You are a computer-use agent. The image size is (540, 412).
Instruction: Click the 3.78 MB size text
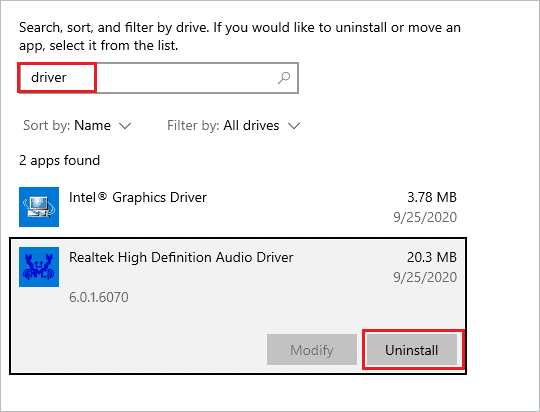tap(432, 197)
